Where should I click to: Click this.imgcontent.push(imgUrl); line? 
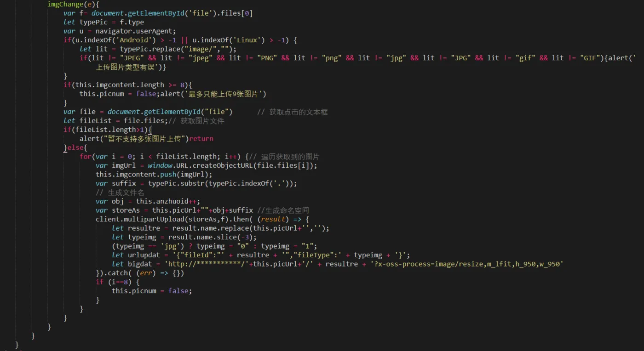(154, 175)
